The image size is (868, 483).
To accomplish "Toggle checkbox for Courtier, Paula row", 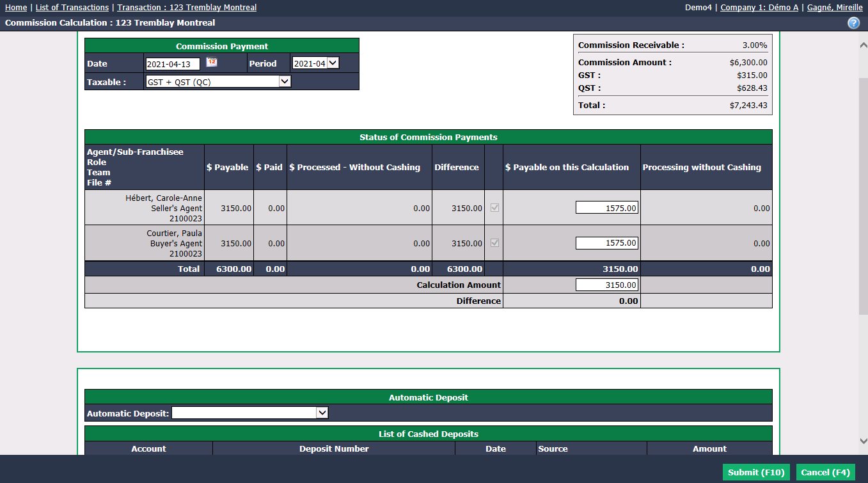I will point(494,243).
